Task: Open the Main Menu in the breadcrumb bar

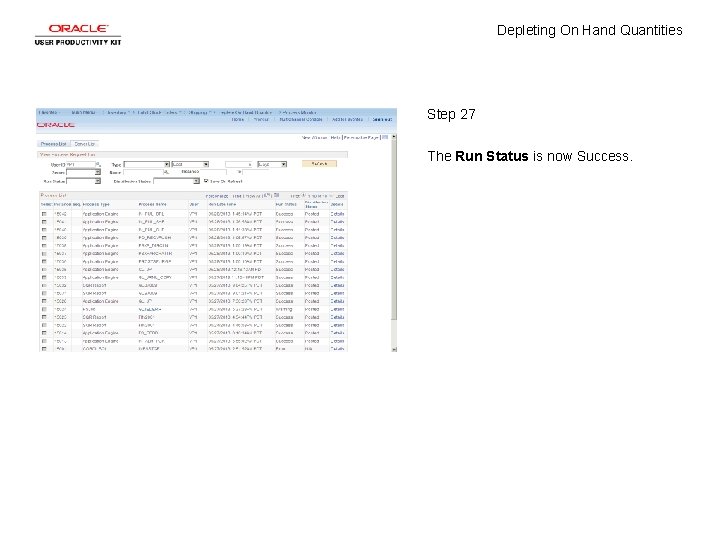Action: point(84,112)
